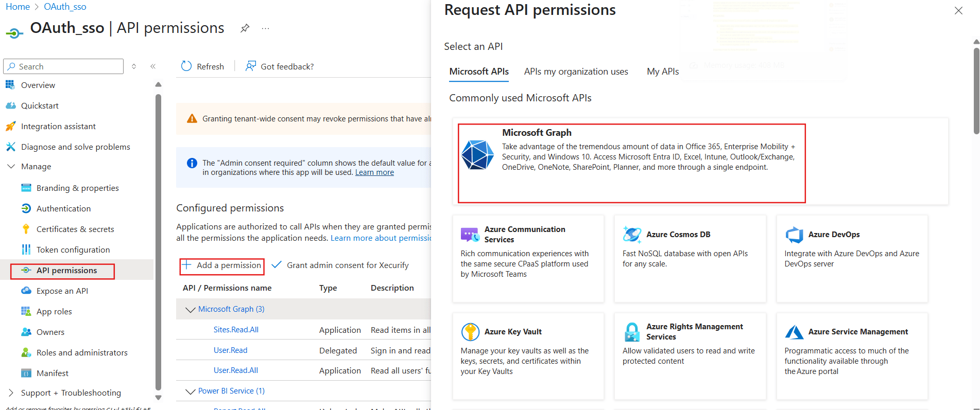Collapse the sidebar with the double chevron
The width and height of the screenshot is (980, 410).
tap(153, 66)
